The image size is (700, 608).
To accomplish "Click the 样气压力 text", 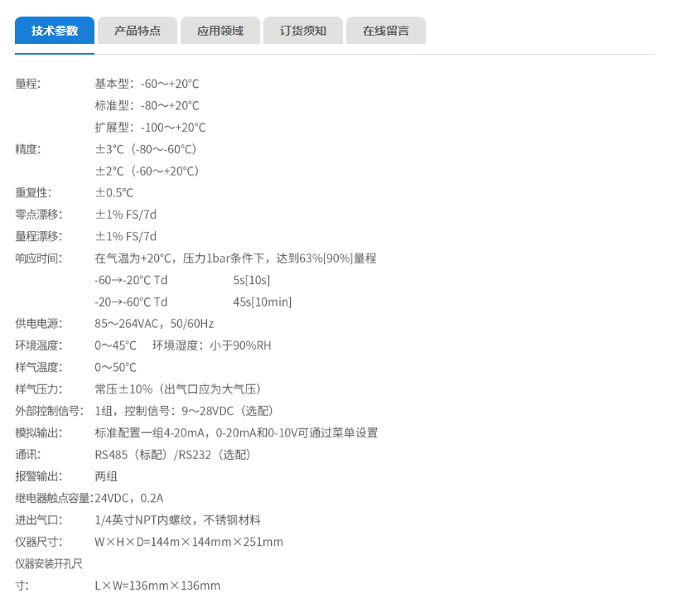I will click(x=36, y=388).
